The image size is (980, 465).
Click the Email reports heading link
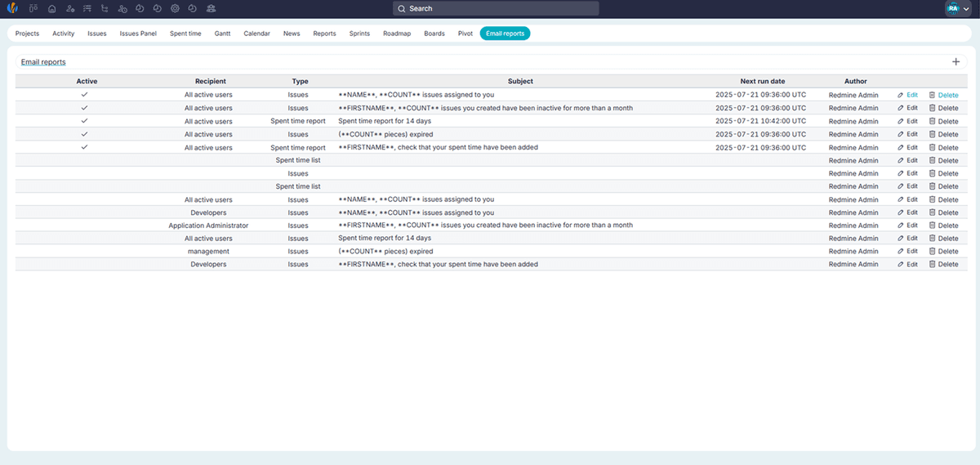43,62
